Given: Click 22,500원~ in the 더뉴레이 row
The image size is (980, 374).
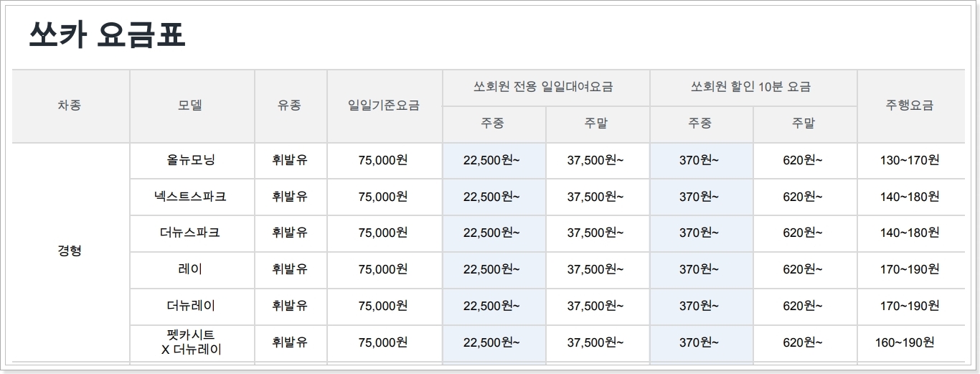Looking at the screenshot, I should pos(491,306).
